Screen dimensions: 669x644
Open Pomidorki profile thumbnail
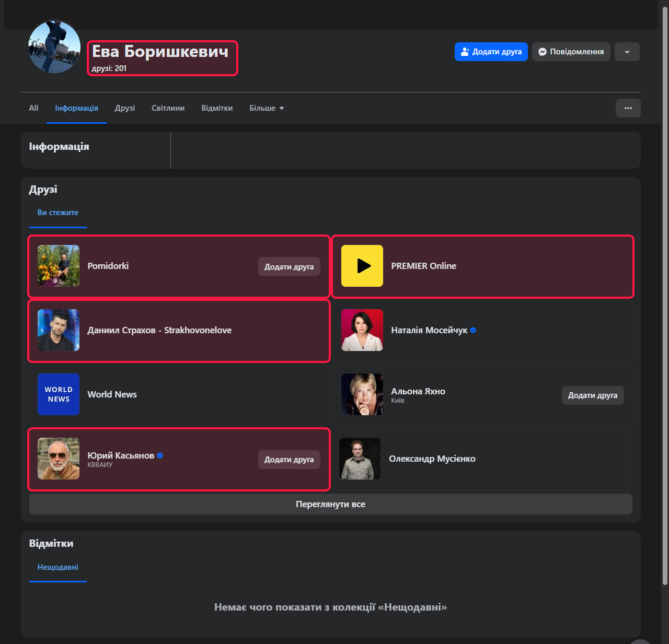click(59, 266)
